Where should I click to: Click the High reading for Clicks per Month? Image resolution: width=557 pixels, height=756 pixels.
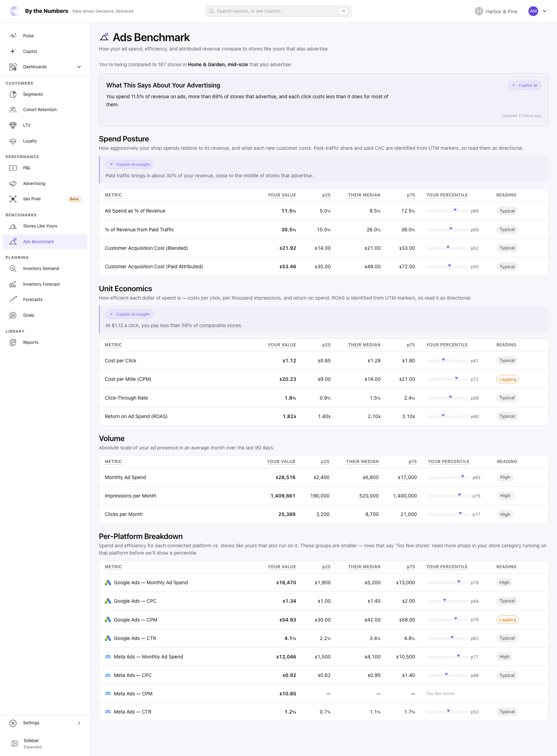point(505,515)
